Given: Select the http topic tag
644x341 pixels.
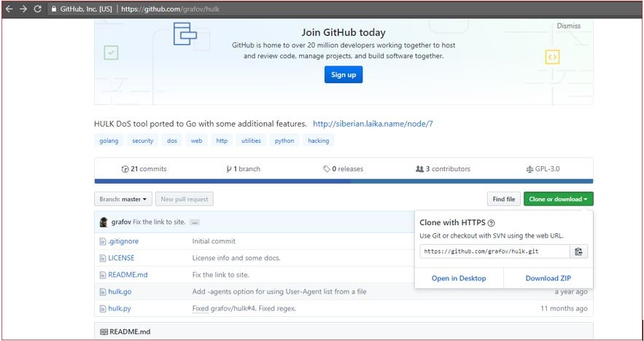Looking at the screenshot, I should tap(222, 141).
